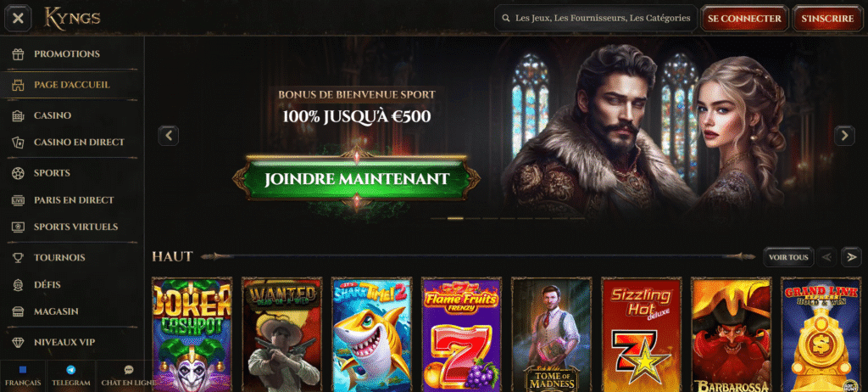
Task: Select the active carousel indicator dash
Action: (x=455, y=218)
